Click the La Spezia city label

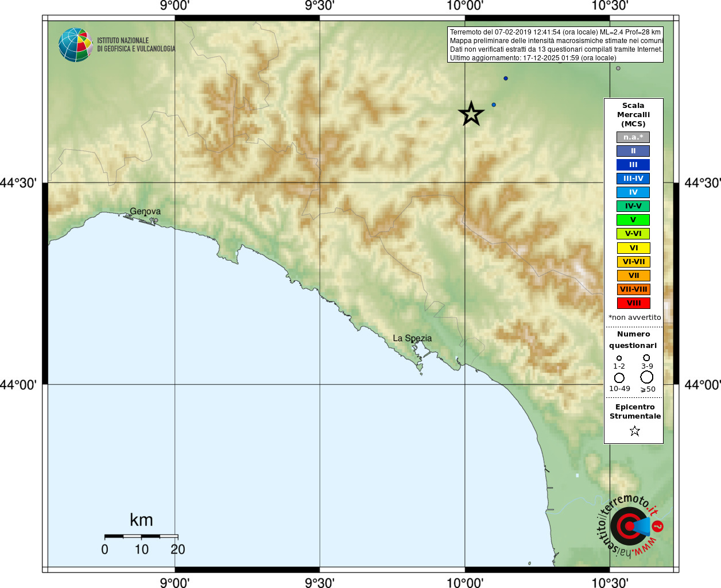point(412,338)
